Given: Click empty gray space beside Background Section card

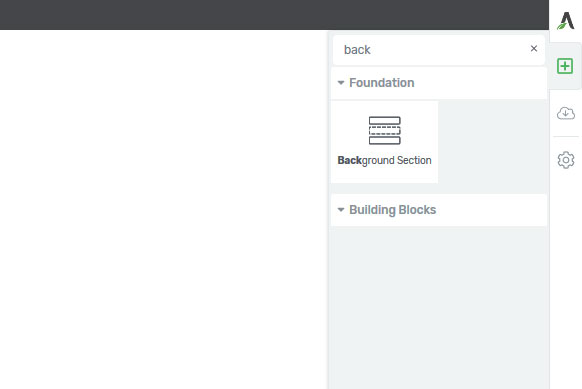Looking at the screenshot, I should click(493, 142).
